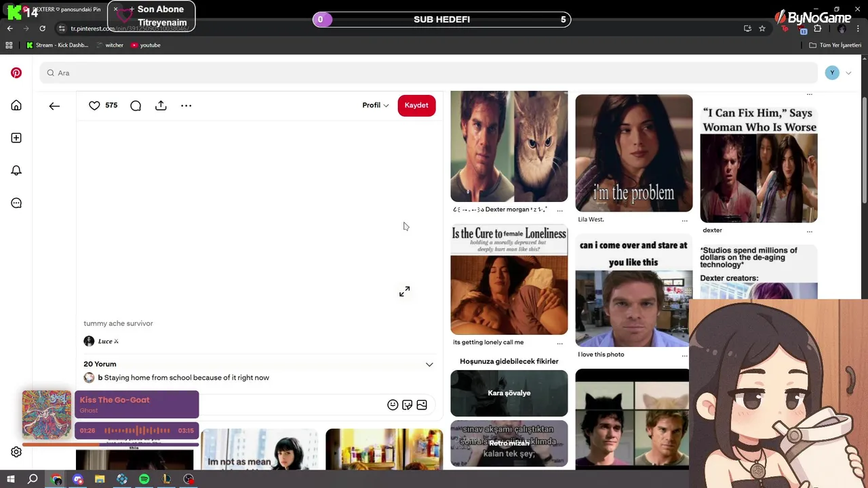The image size is (868, 488).
Task: Open comments via speech bubble icon
Action: click(136, 106)
